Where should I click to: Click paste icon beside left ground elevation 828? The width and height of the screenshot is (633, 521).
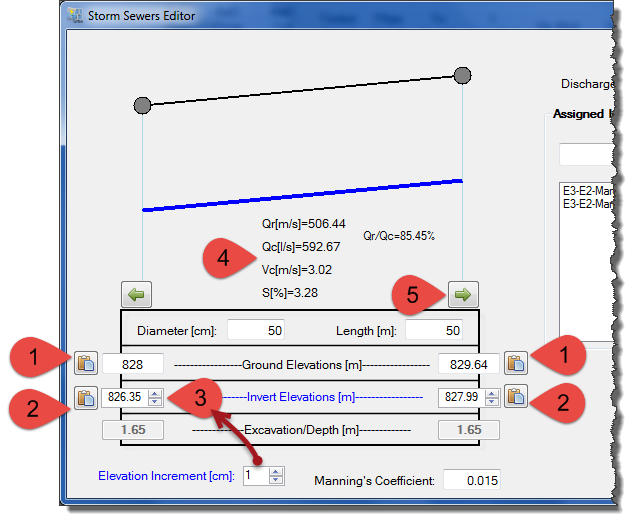pyautogui.click(x=85, y=364)
